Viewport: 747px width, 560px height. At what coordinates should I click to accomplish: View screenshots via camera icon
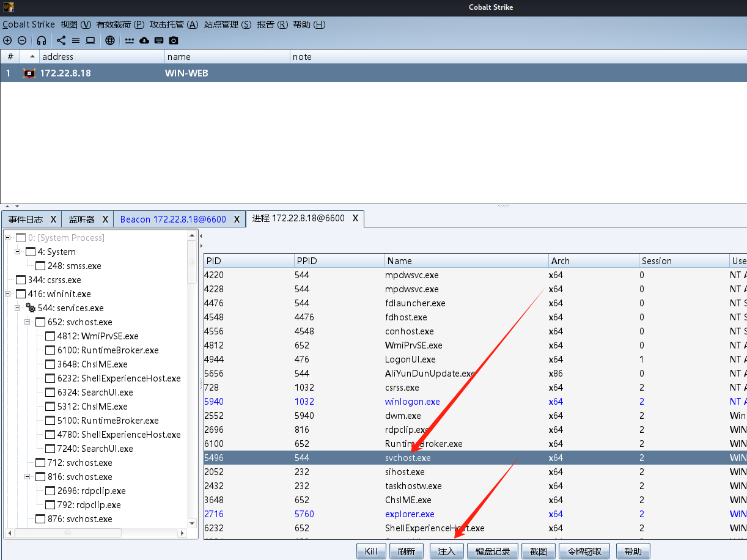pos(174,40)
